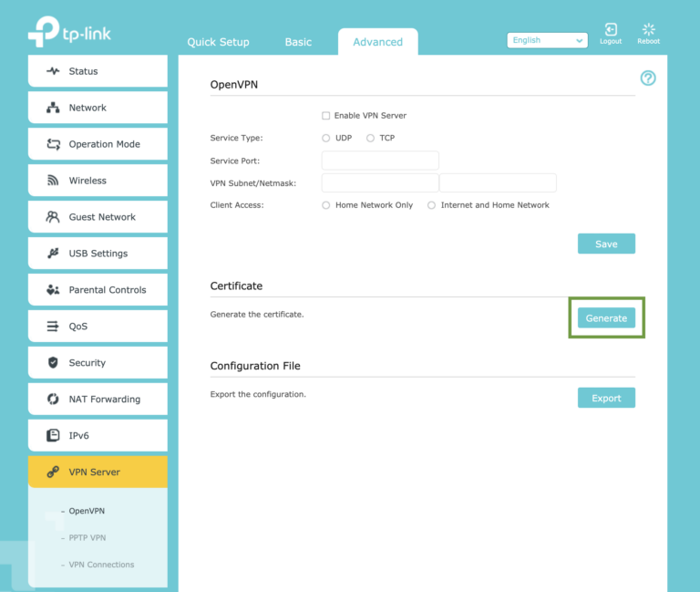Image resolution: width=700 pixels, height=592 pixels.
Task: Click the USB Settings icon
Action: (52, 254)
